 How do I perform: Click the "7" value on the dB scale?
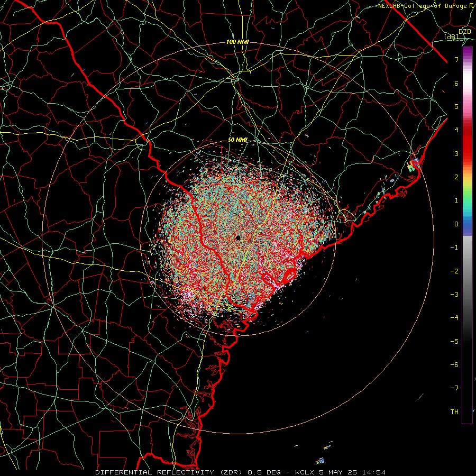coord(456,60)
